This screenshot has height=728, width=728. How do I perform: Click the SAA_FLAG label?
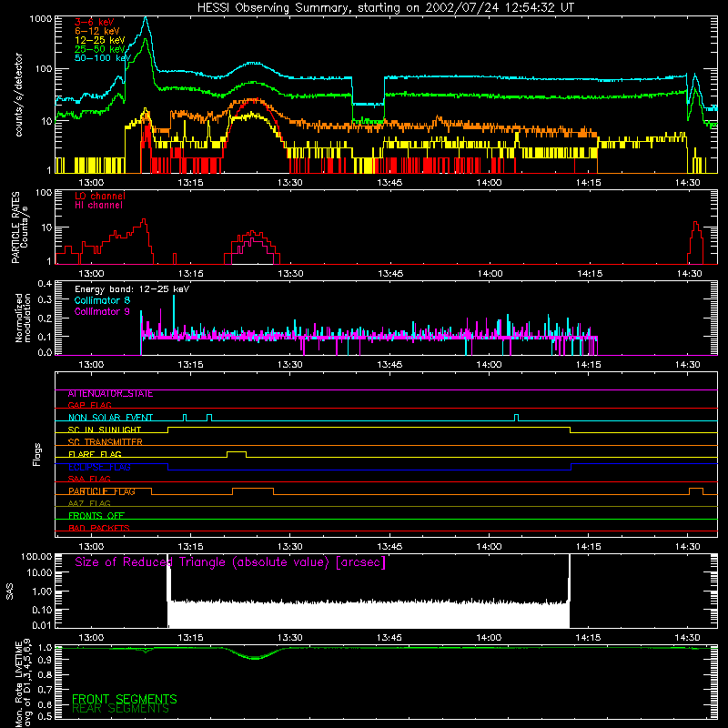(x=89, y=479)
